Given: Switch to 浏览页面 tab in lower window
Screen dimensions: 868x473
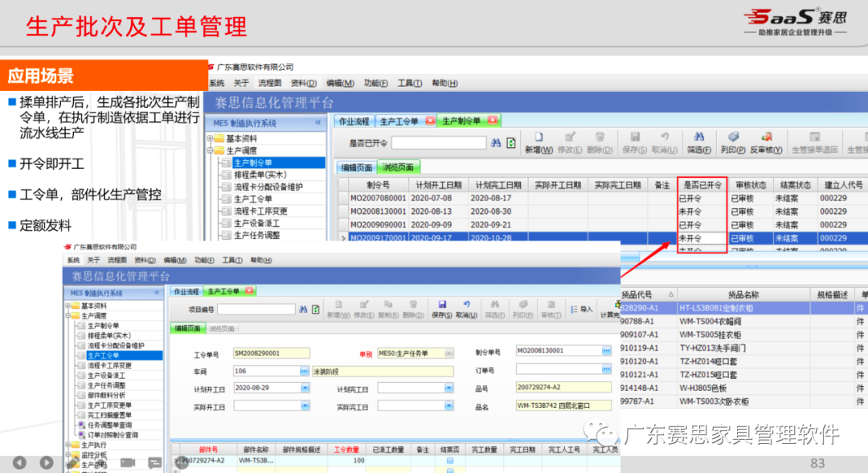Looking at the screenshot, I should coord(222,329).
